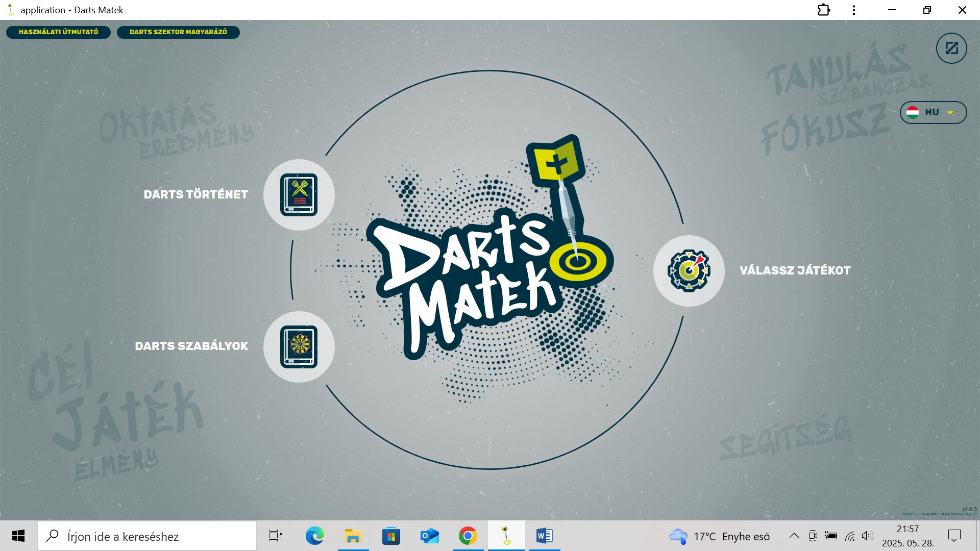Screen dimensions: 980x551
Task: Switch to Word on the taskbar
Action: pos(544,536)
